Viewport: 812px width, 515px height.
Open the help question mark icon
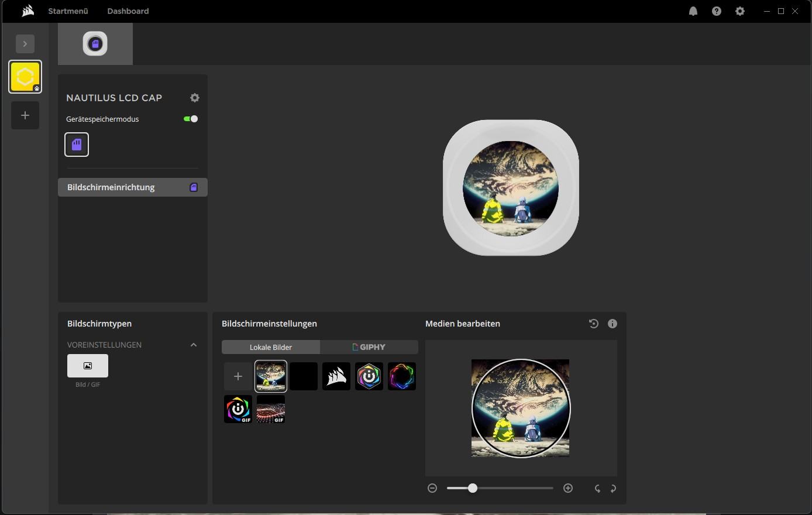tap(717, 11)
